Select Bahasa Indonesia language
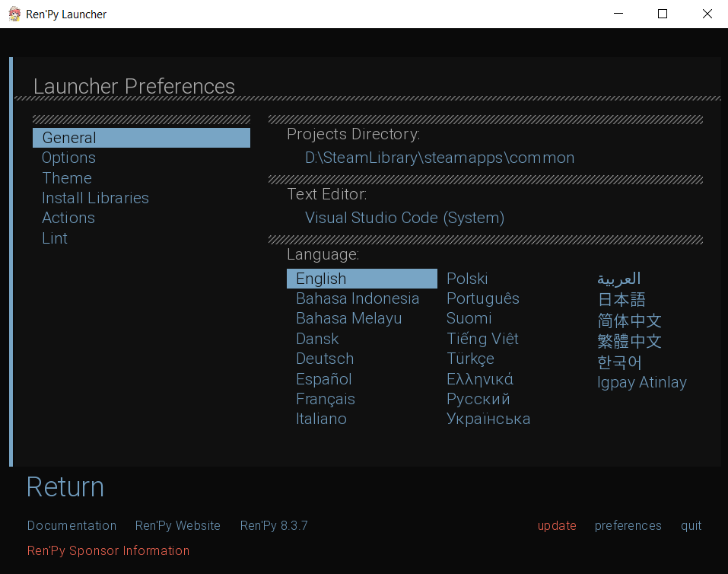728x574 pixels. [358, 298]
